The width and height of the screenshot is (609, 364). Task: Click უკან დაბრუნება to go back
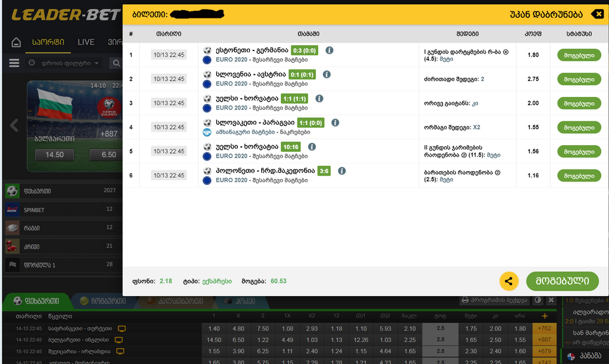546,15
